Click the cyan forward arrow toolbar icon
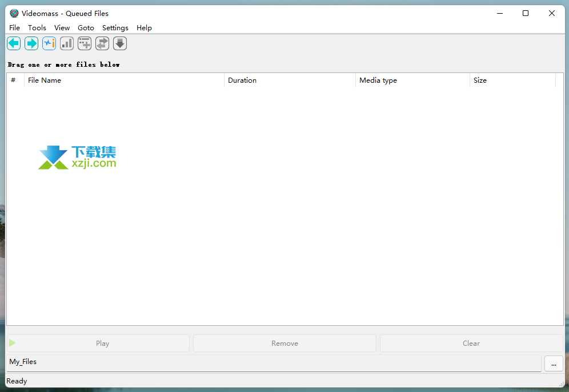Screen dimensions: 569x392 click(x=31, y=43)
